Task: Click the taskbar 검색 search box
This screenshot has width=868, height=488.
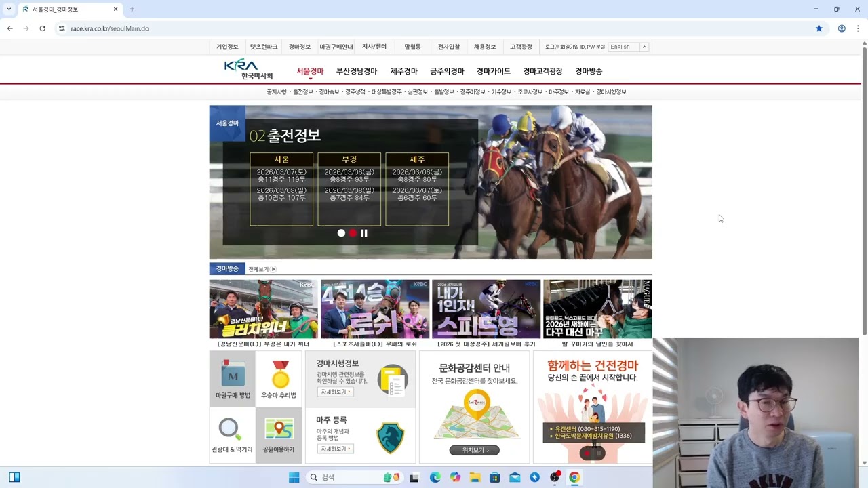Action: (354, 477)
